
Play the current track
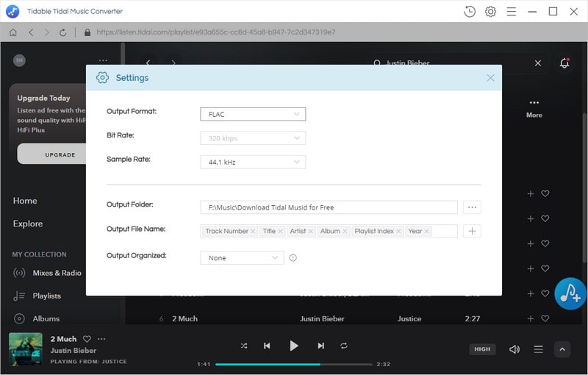(294, 346)
